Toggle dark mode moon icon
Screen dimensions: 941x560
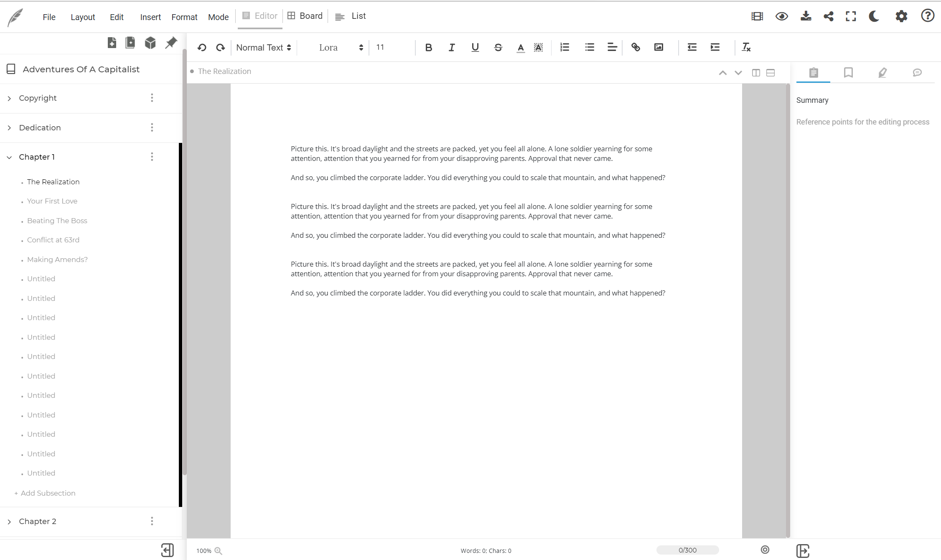[x=874, y=16]
